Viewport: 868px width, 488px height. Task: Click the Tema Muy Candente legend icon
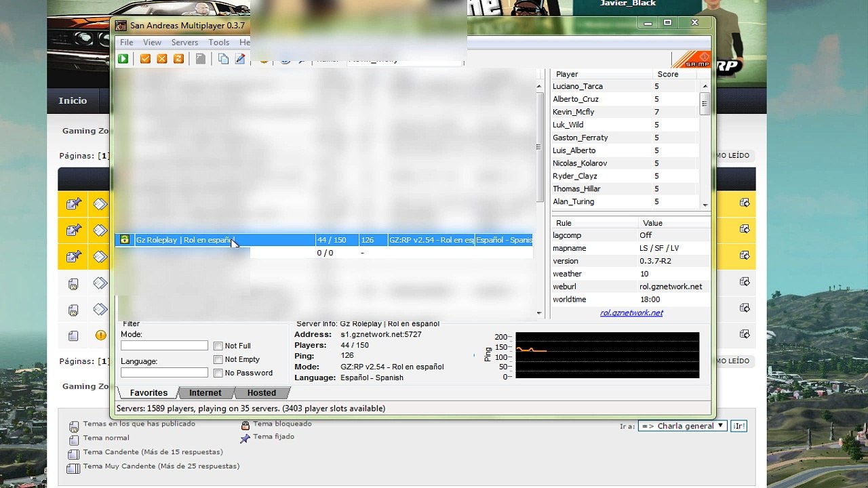[x=73, y=468]
